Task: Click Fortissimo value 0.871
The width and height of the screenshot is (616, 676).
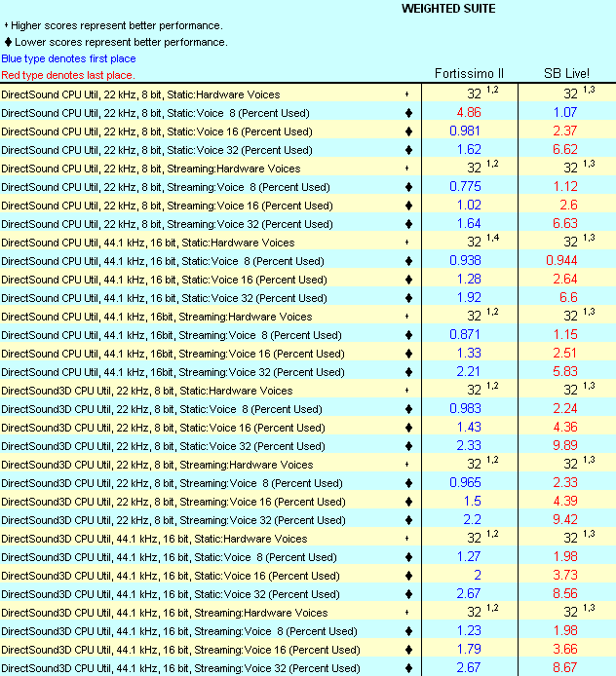Action: 465,335
